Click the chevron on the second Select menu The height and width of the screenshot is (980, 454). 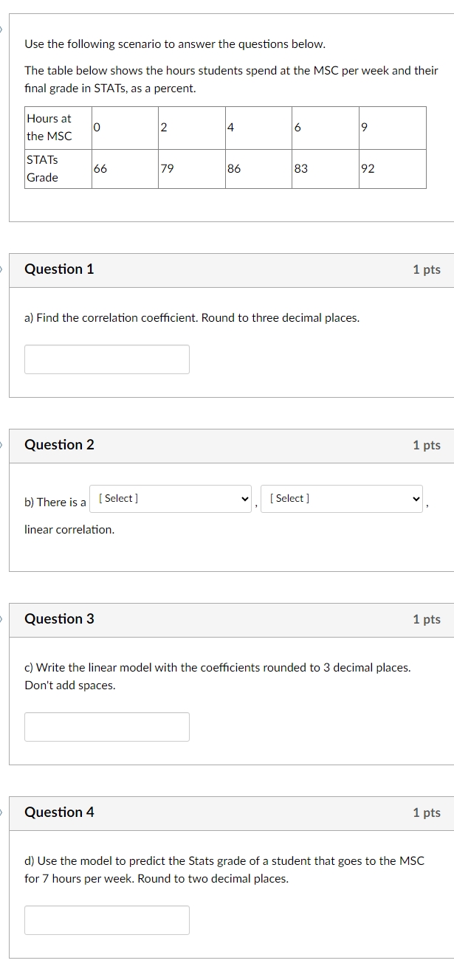416,498
